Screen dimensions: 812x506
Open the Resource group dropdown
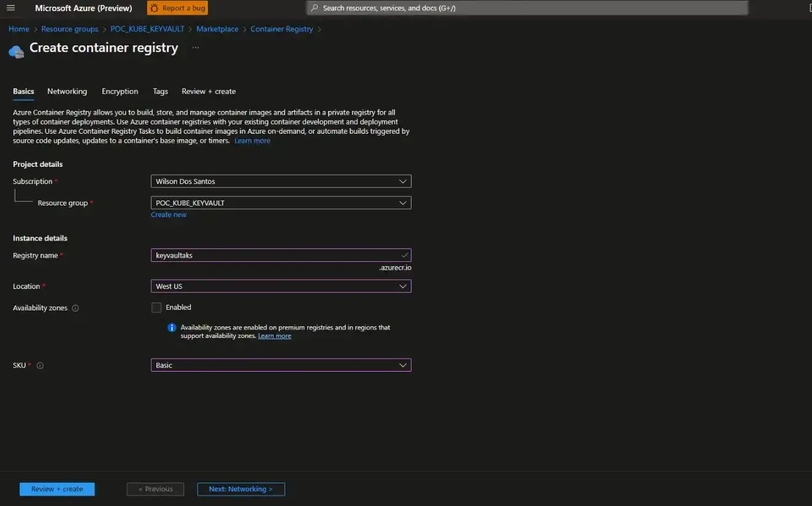click(x=281, y=203)
